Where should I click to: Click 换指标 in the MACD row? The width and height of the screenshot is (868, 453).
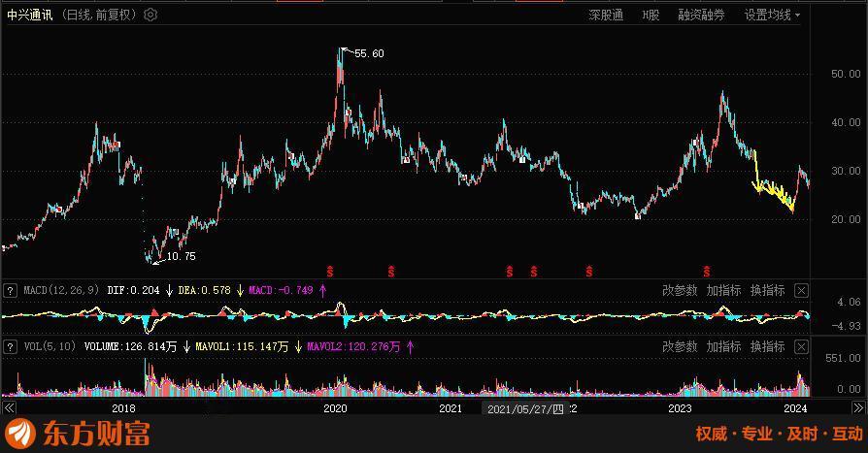(x=767, y=290)
